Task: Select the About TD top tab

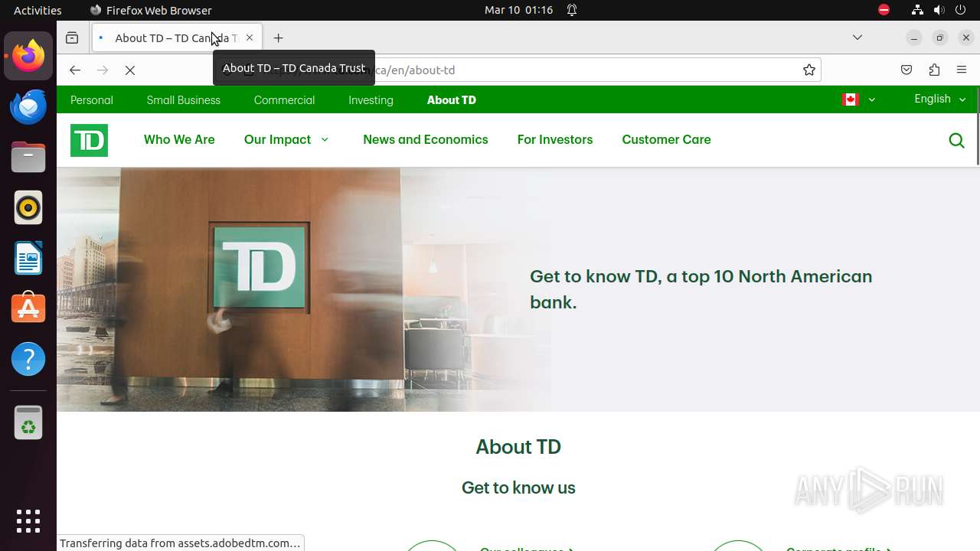Action: tap(452, 100)
